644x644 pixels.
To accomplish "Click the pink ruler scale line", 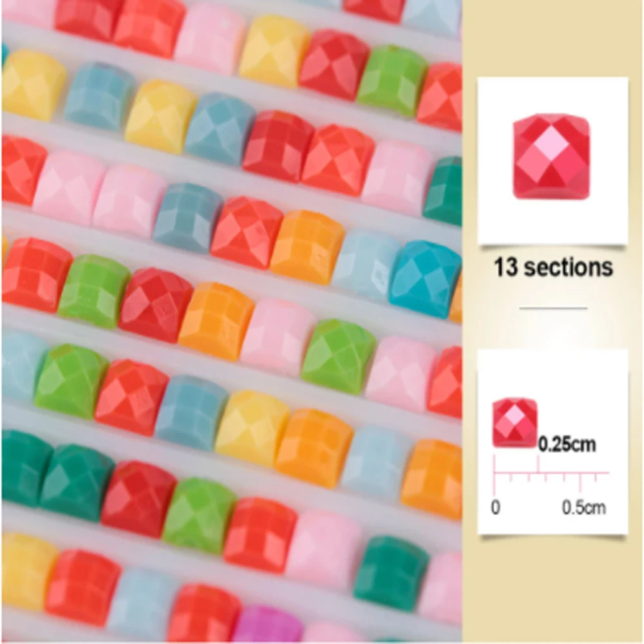I will [x=551, y=473].
